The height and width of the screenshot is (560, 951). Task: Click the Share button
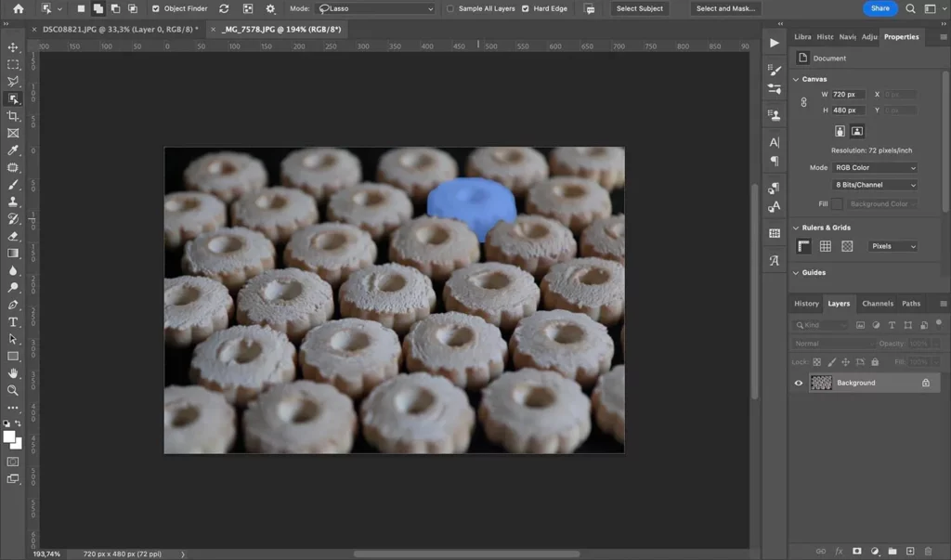[x=879, y=8]
